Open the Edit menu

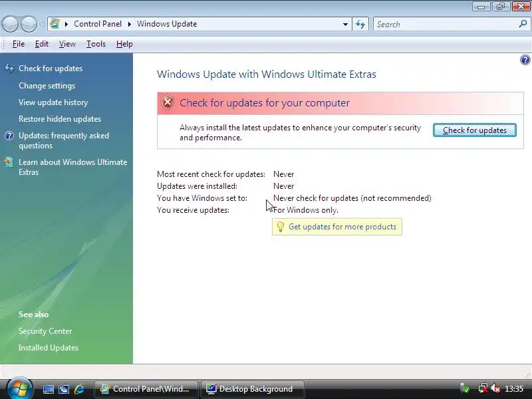[42, 44]
